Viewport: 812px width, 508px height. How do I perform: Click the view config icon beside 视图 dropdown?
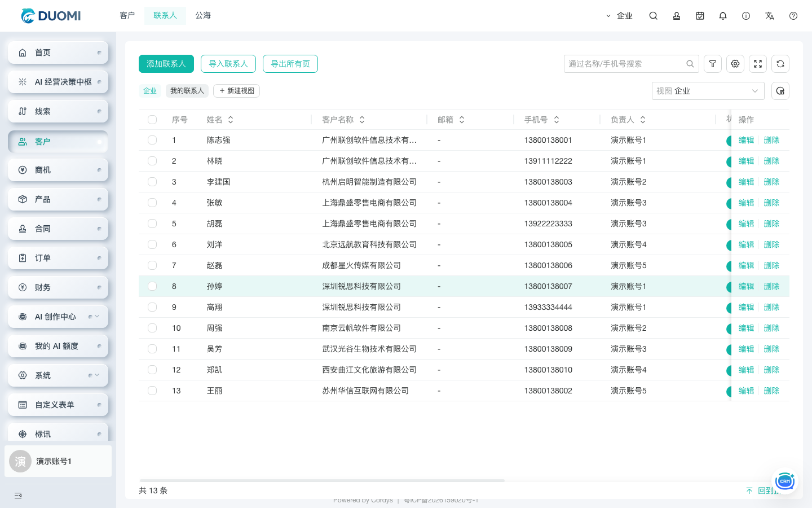coord(780,91)
